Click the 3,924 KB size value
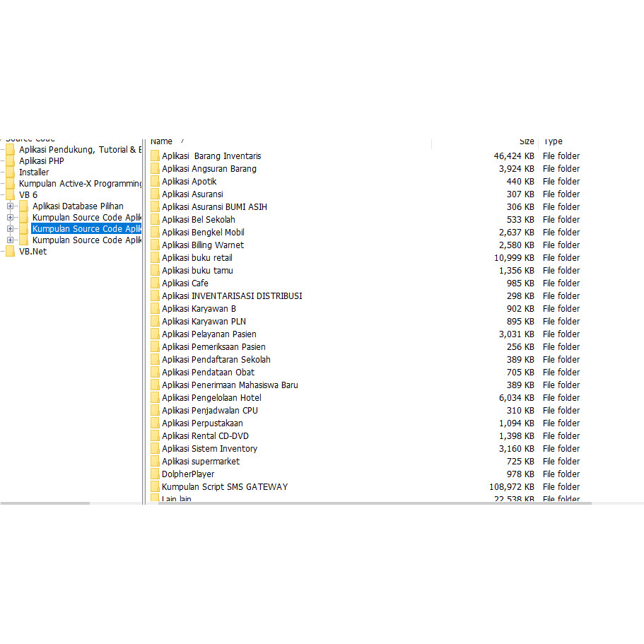Image resolution: width=644 pixels, height=644 pixels. coord(516,169)
